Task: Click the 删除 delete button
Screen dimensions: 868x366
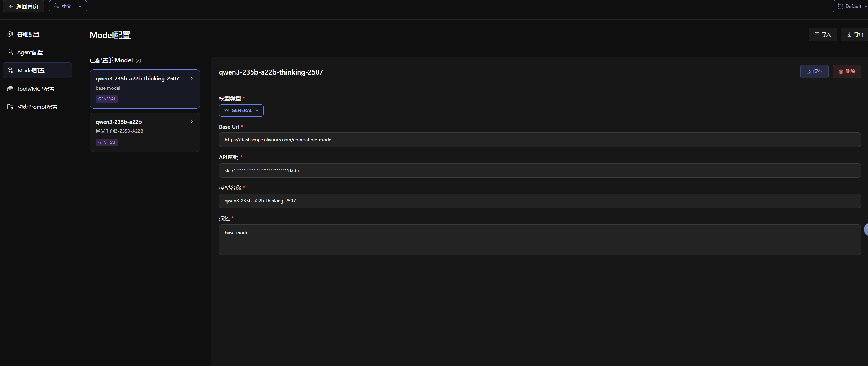Action: pyautogui.click(x=847, y=71)
